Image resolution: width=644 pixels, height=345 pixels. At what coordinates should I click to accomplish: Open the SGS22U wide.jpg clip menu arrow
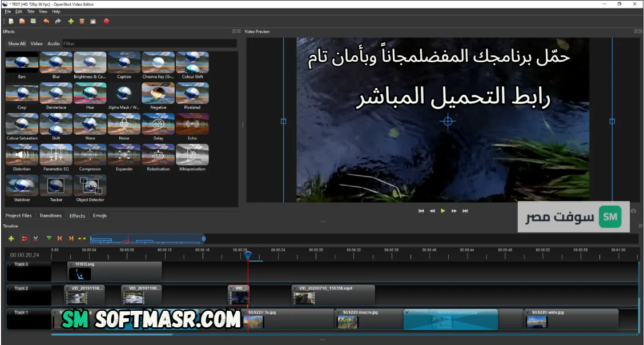click(528, 312)
